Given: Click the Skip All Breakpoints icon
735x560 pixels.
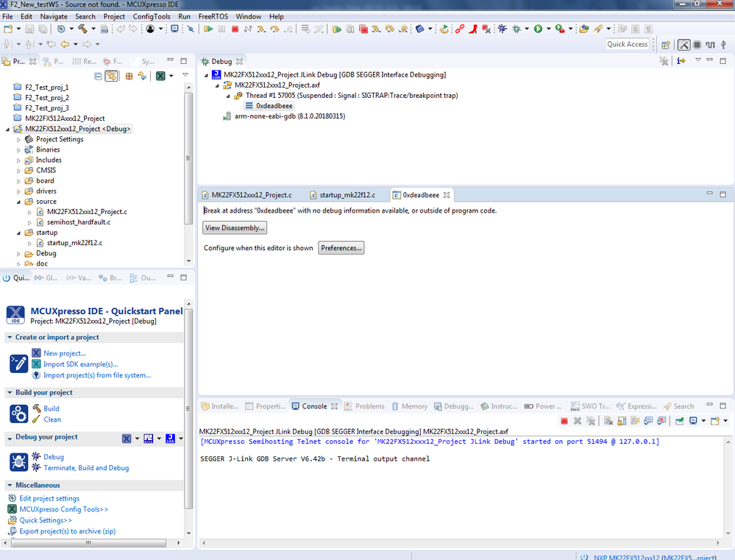Looking at the screenshot, I should pos(191,29).
